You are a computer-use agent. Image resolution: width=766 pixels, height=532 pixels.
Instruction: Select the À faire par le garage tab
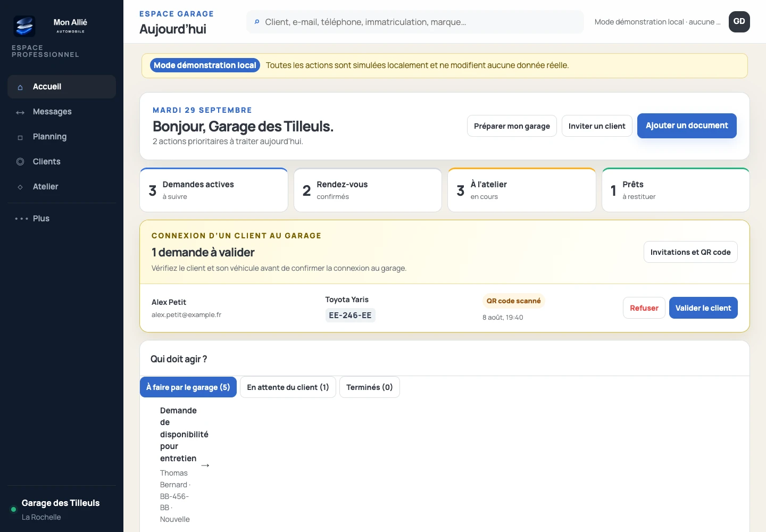188,387
